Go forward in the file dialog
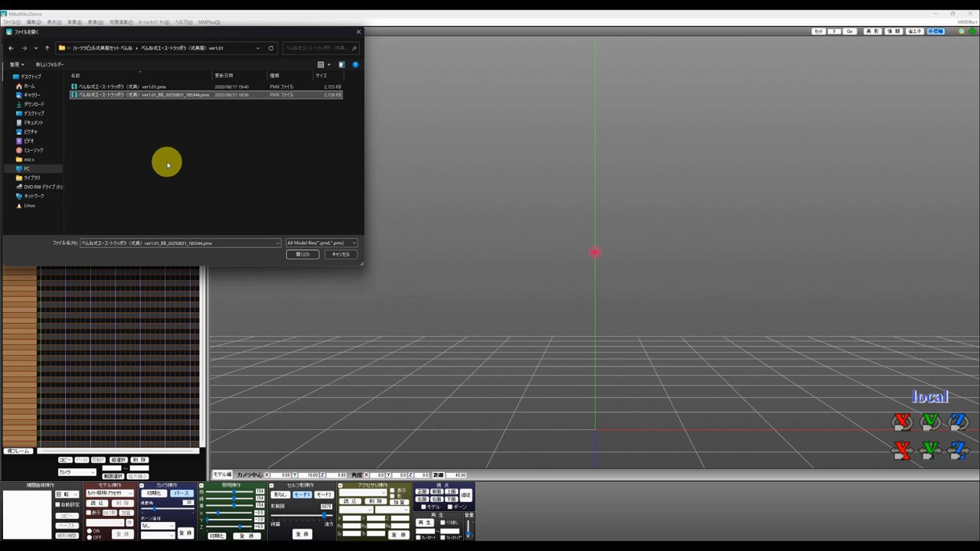The width and height of the screenshot is (980, 551). (24, 48)
